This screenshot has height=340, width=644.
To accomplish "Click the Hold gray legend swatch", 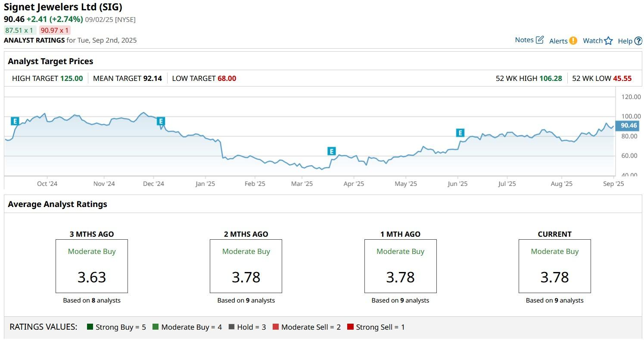I will (x=231, y=327).
